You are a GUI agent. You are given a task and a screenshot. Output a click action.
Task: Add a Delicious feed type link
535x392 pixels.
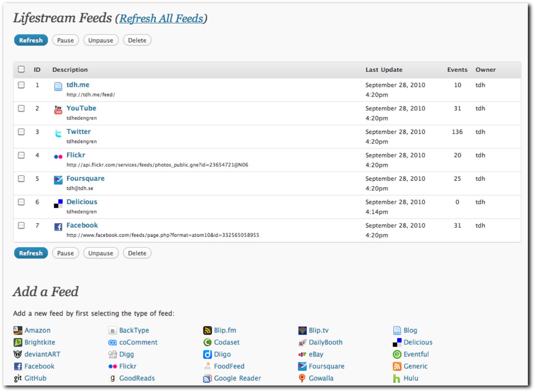click(418, 342)
